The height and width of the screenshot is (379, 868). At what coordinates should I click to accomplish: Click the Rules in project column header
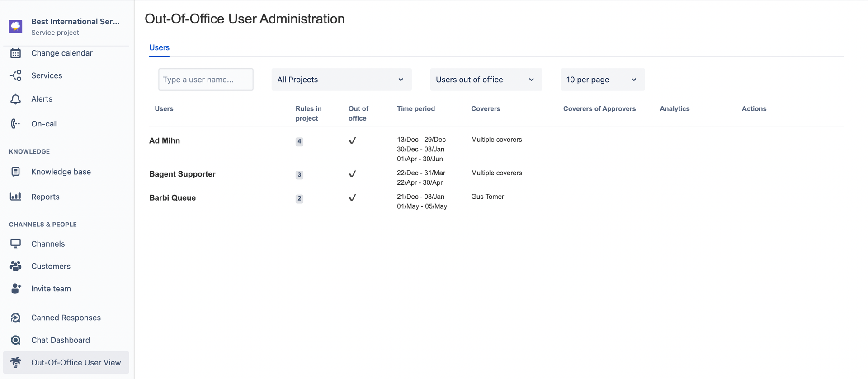click(308, 113)
